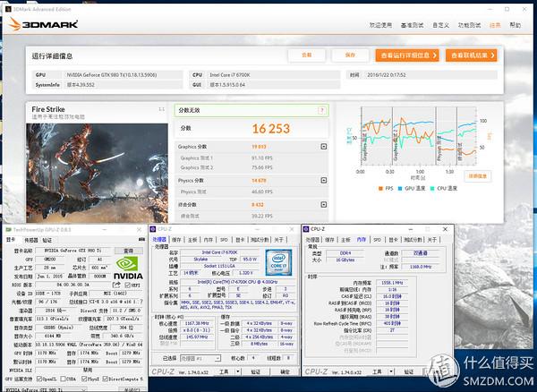Click 验证 button in memory CPU-Z window

point(408,371)
